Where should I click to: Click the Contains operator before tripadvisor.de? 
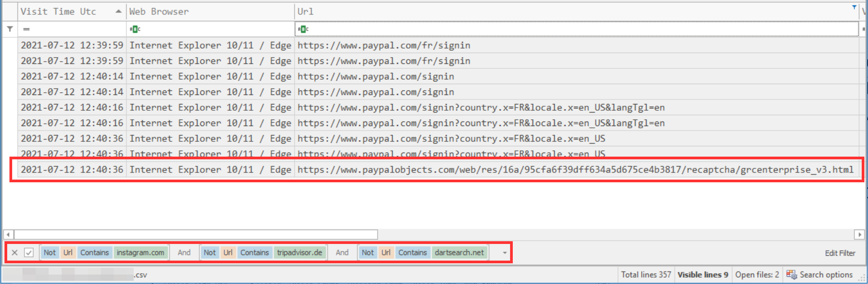coord(254,252)
